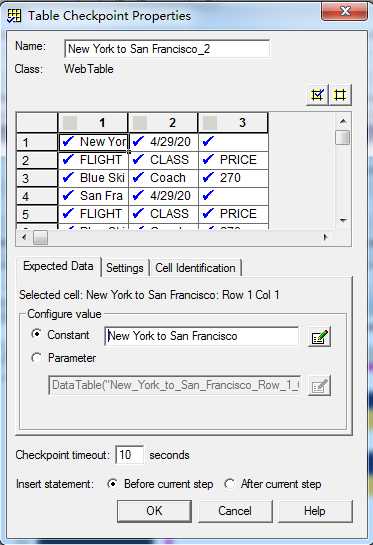Screen dimensions: 373x545
Task: Click the table's vertical scroll up arrow
Action: 343,121
